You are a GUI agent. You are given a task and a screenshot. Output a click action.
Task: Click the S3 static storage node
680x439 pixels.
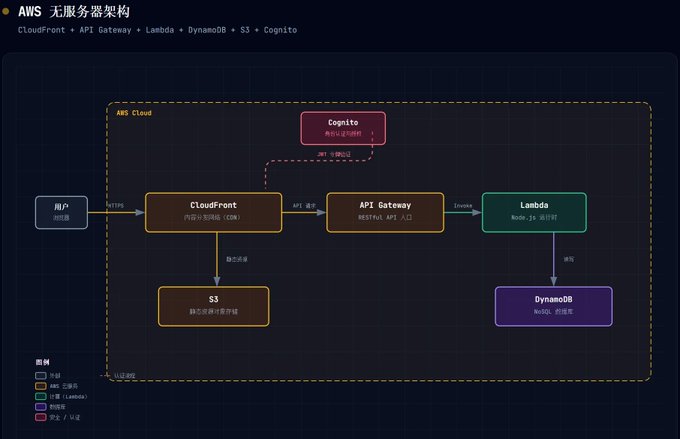pyautogui.click(x=213, y=306)
